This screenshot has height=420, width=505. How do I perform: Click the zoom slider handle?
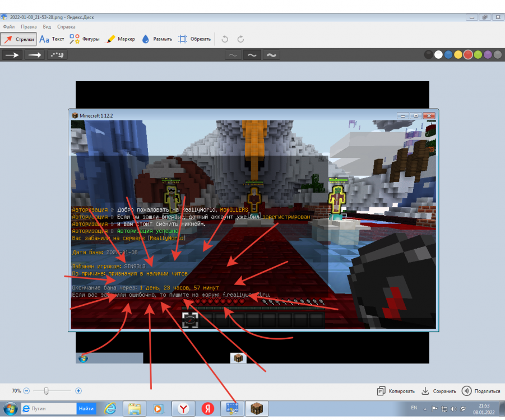[x=46, y=391]
